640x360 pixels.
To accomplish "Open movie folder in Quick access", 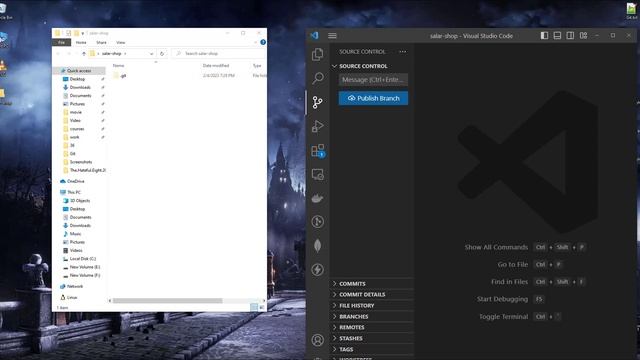I will 76,112.
